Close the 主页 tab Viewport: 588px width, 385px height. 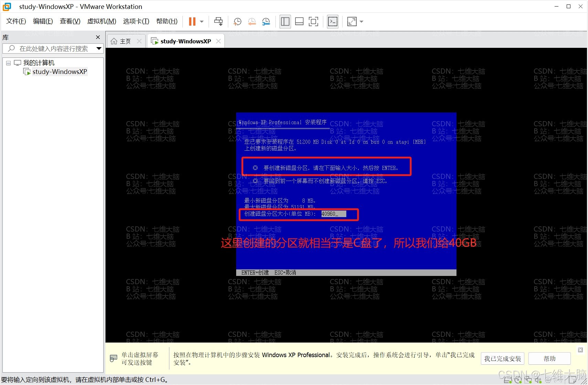pos(139,41)
